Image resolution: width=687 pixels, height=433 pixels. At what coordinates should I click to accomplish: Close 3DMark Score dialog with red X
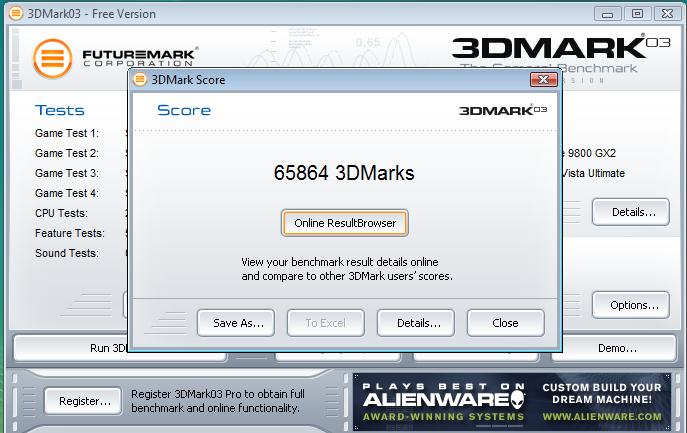tap(543, 79)
